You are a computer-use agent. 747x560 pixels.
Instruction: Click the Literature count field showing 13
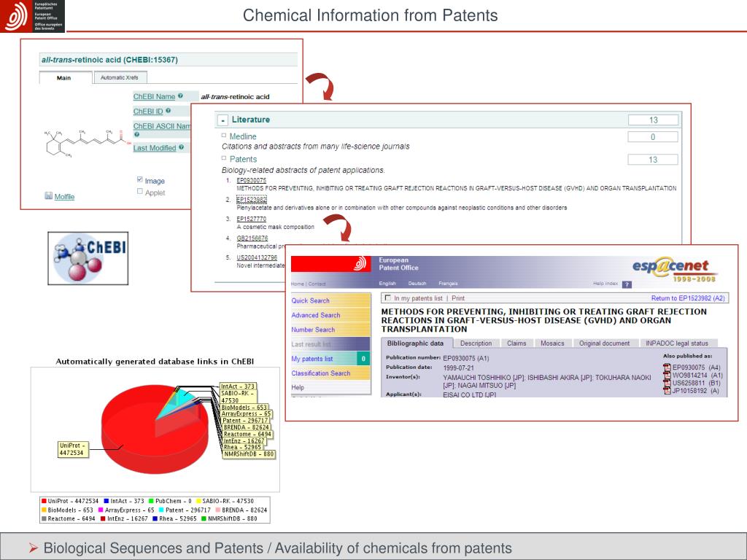(x=653, y=120)
